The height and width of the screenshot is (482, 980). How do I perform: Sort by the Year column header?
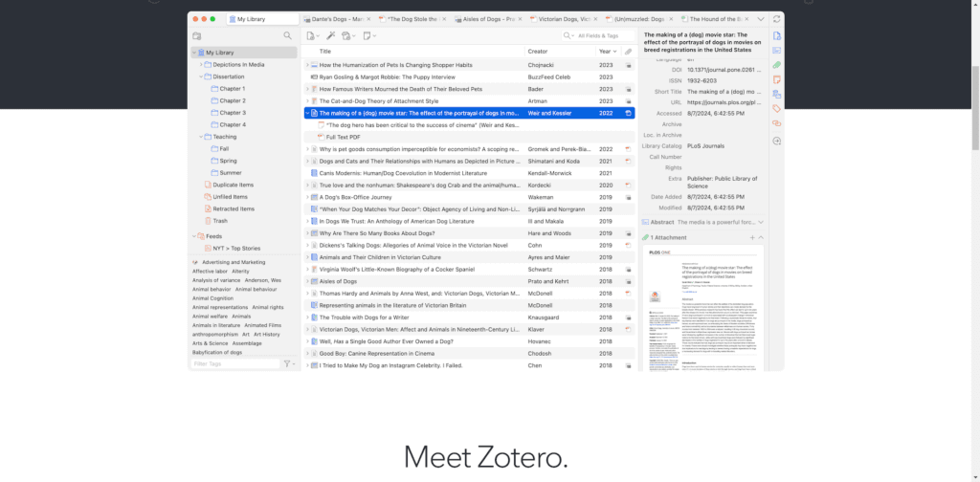click(608, 52)
